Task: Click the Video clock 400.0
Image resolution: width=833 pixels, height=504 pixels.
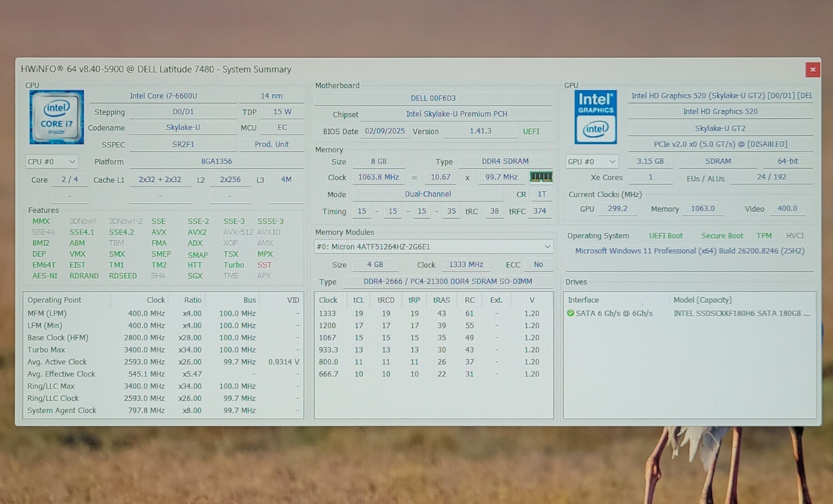Action: (787, 209)
